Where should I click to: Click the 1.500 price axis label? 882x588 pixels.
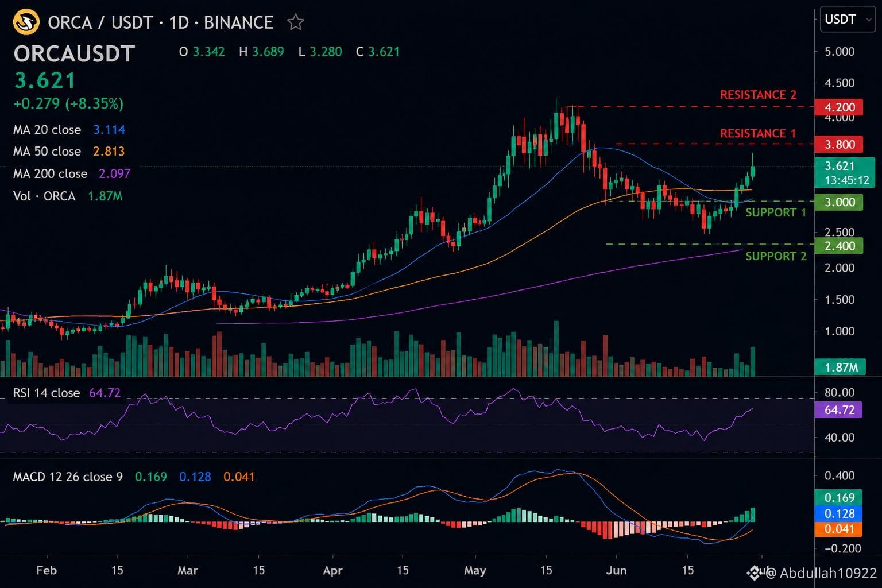pyautogui.click(x=840, y=299)
